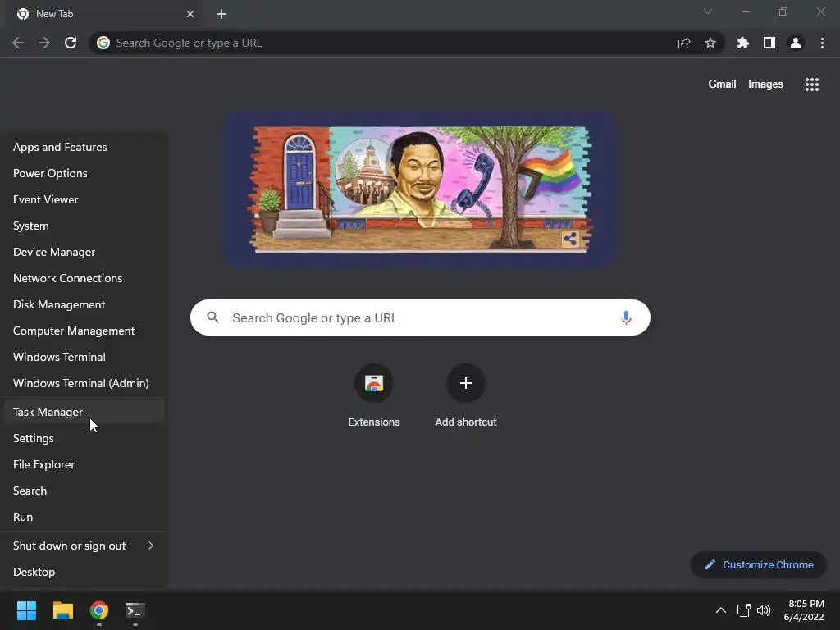The height and width of the screenshot is (630, 840).
Task: Show hidden system tray icons
Action: tap(721, 610)
